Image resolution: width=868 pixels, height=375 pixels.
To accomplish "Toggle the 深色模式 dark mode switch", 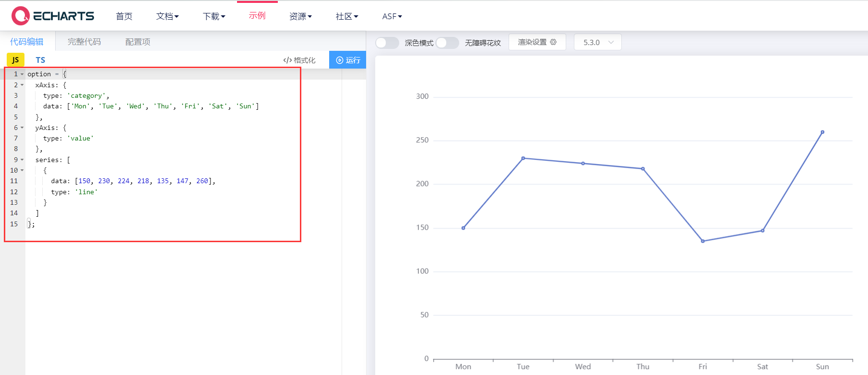I will point(387,43).
